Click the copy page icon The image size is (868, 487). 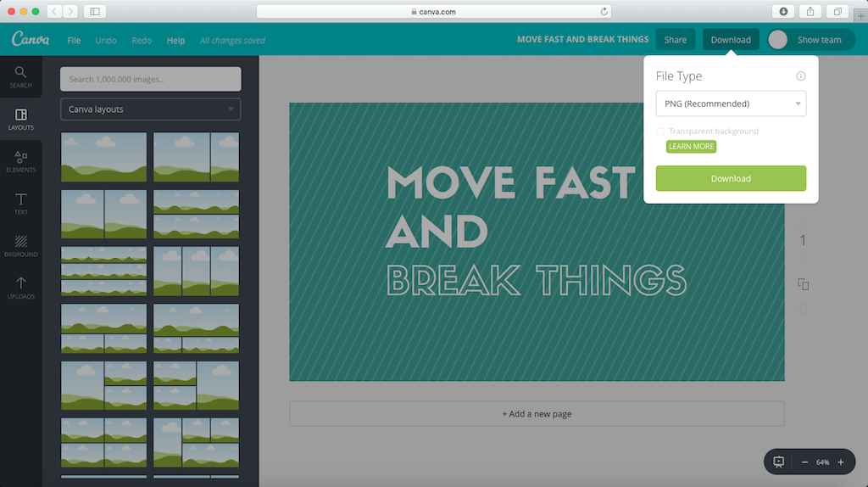point(804,284)
